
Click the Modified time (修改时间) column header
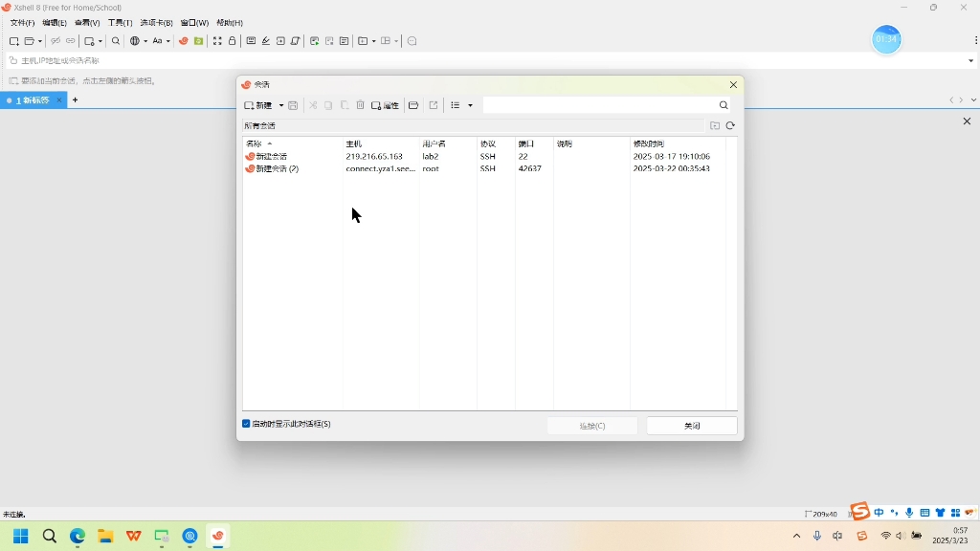coord(678,143)
